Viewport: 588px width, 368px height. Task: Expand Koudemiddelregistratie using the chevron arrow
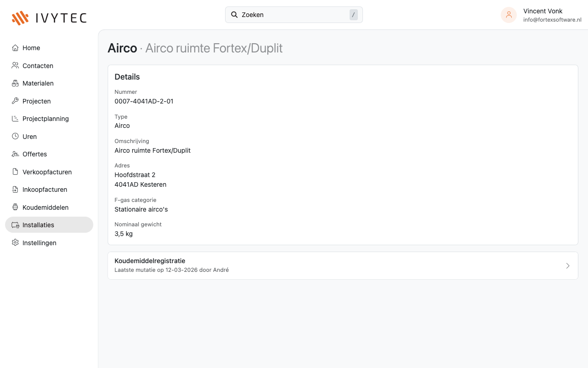pyautogui.click(x=568, y=265)
